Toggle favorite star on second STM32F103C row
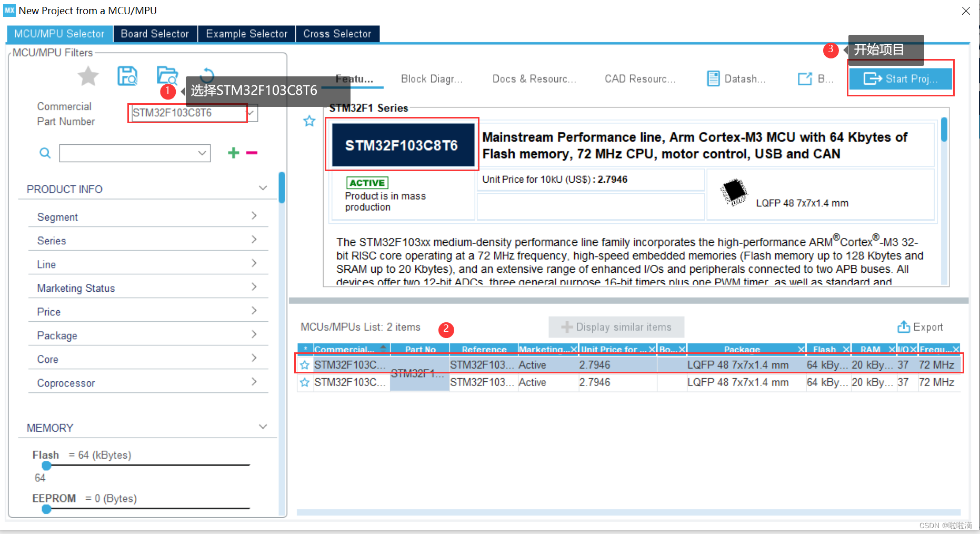The image size is (980, 534). tap(305, 382)
